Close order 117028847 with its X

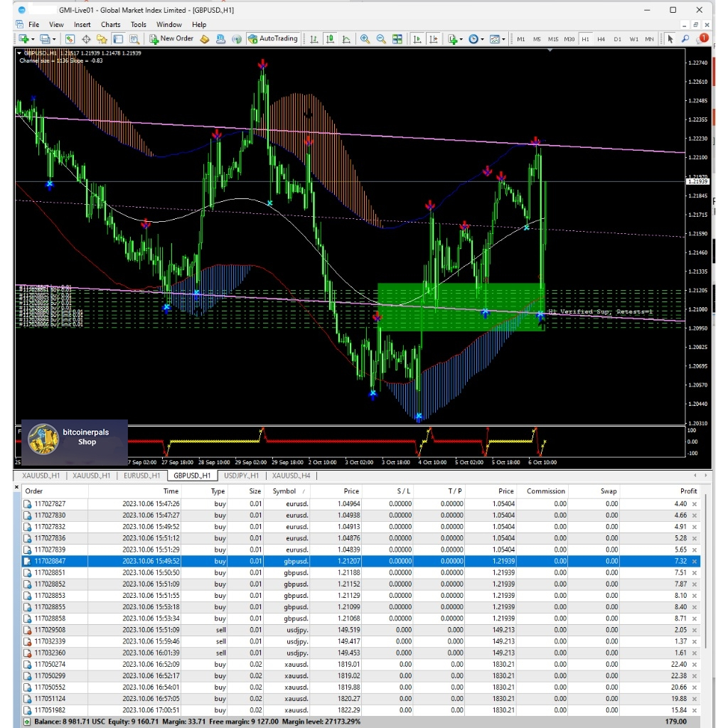tap(695, 561)
